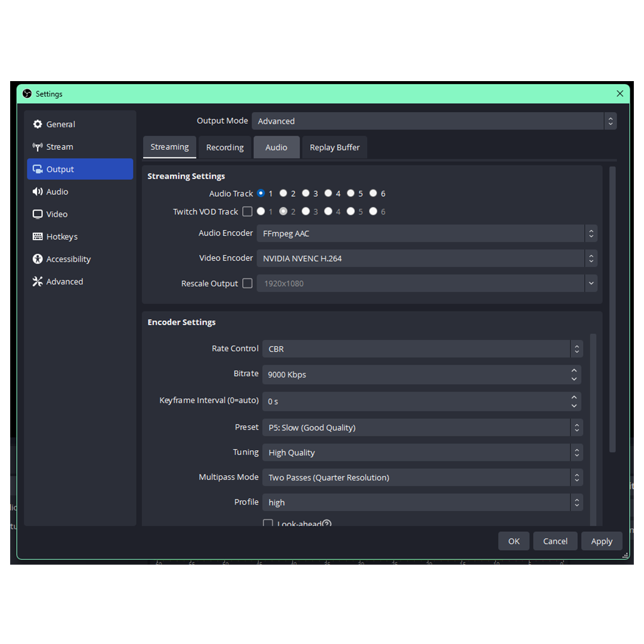The width and height of the screenshot is (644, 644).
Task: Increase Bitrate using the up stepper arrow
Action: click(574, 371)
